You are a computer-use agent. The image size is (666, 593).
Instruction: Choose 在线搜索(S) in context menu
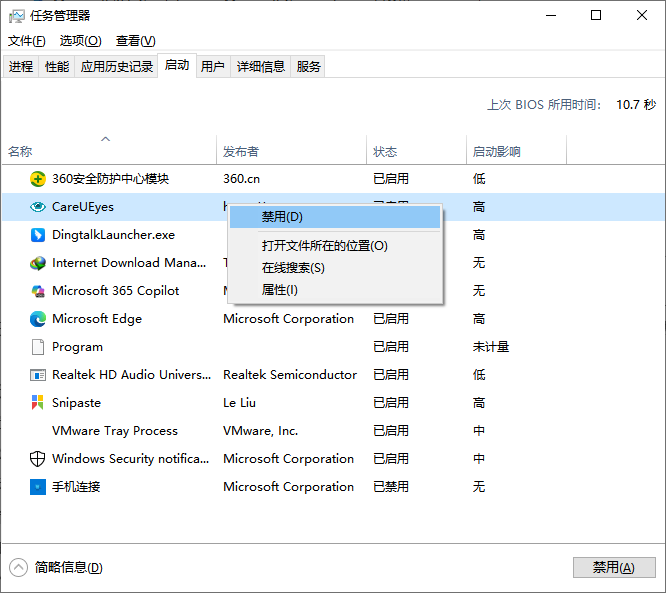pyautogui.click(x=335, y=268)
